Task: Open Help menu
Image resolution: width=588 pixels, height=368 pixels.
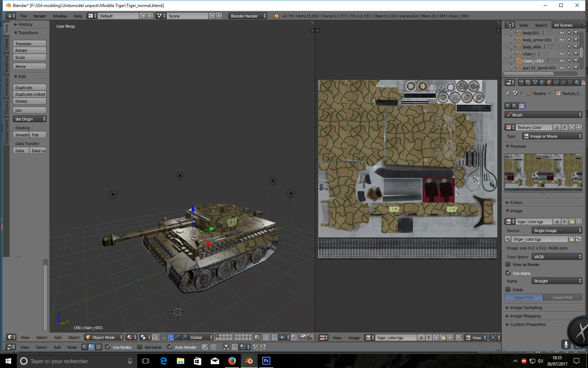Action: (x=78, y=16)
